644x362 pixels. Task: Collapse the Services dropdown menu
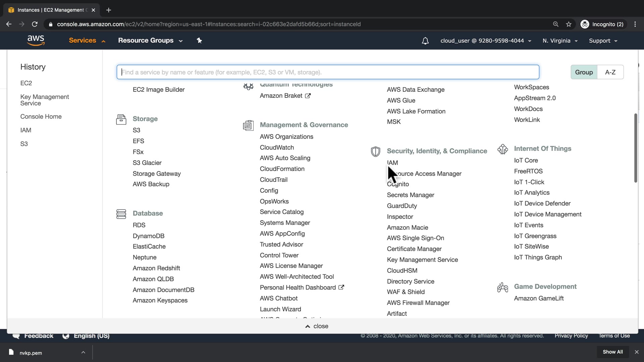tap(87, 41)
